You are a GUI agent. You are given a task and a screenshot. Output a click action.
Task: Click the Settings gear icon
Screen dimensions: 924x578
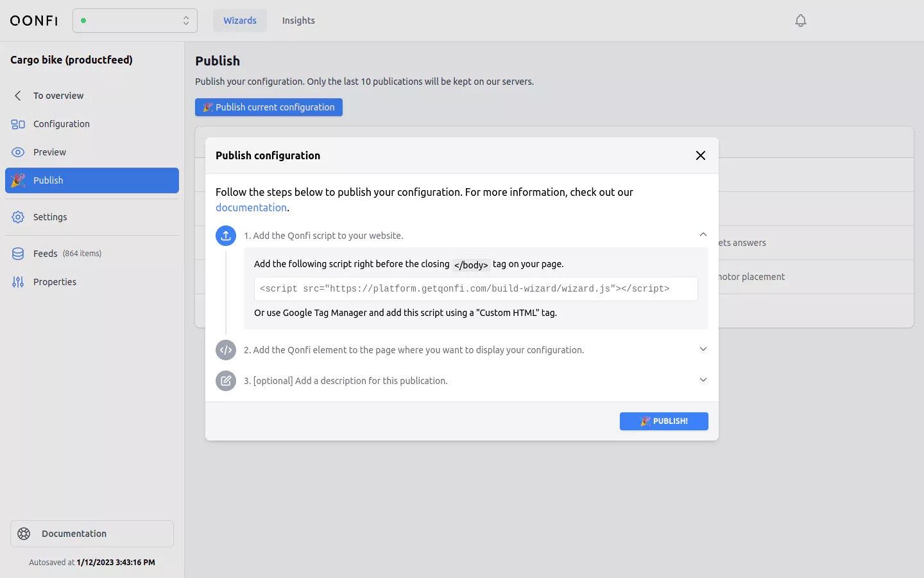tap(18, 217)
